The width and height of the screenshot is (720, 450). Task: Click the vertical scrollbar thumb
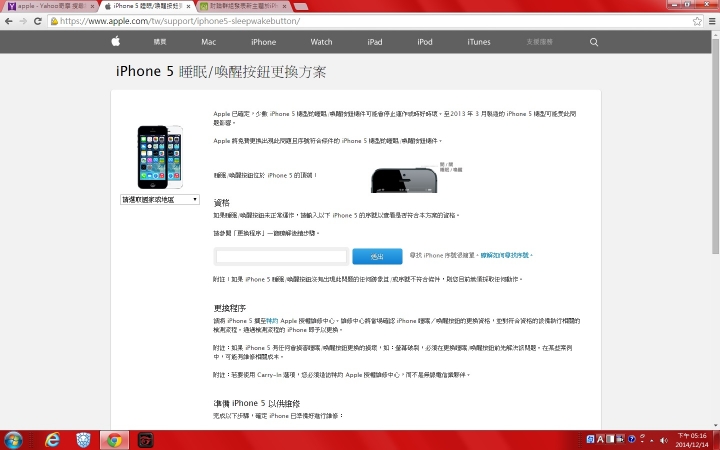715,146
